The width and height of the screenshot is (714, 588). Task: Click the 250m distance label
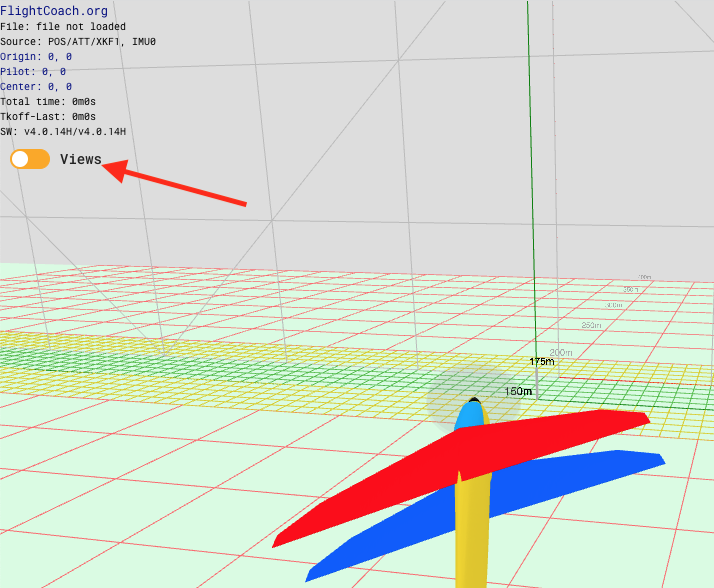tap(591, 325)
